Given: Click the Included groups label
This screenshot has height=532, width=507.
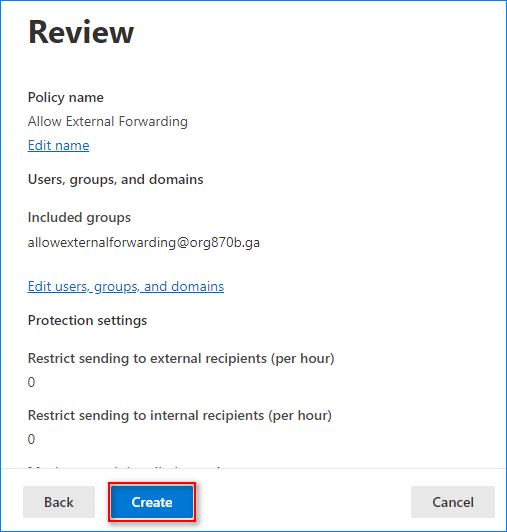Looking at the screenshot, I should 79,217.
